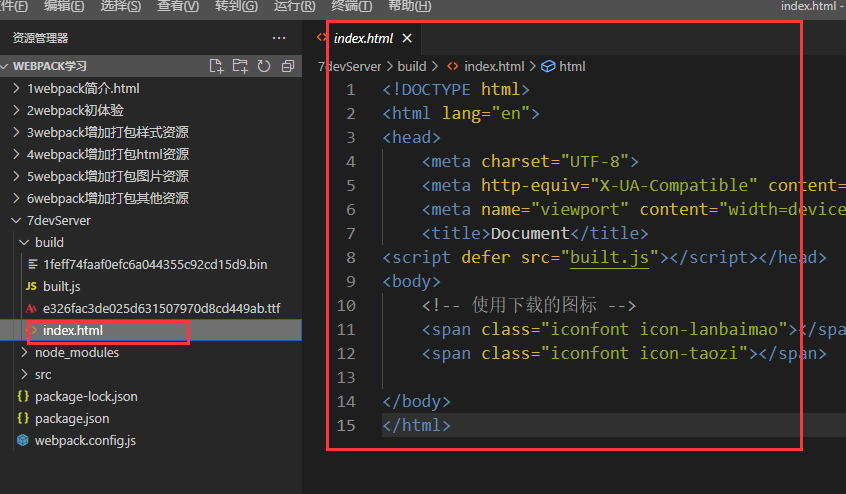The width and height of the screenshot is (846, 494).
Task: Collapse the build folder
Action: coord(24,243)
